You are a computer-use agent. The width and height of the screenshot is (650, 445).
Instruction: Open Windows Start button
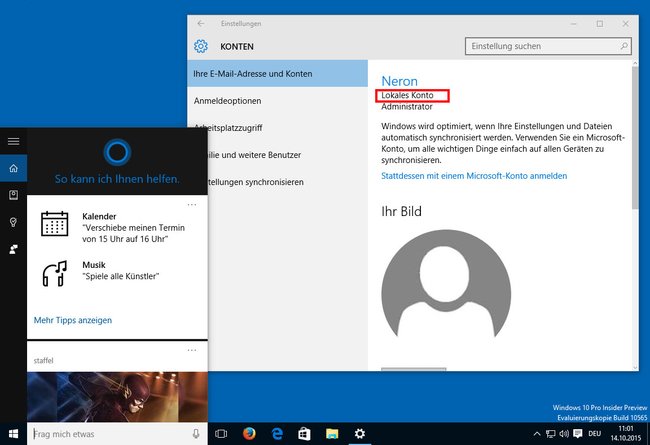point(13,434)
